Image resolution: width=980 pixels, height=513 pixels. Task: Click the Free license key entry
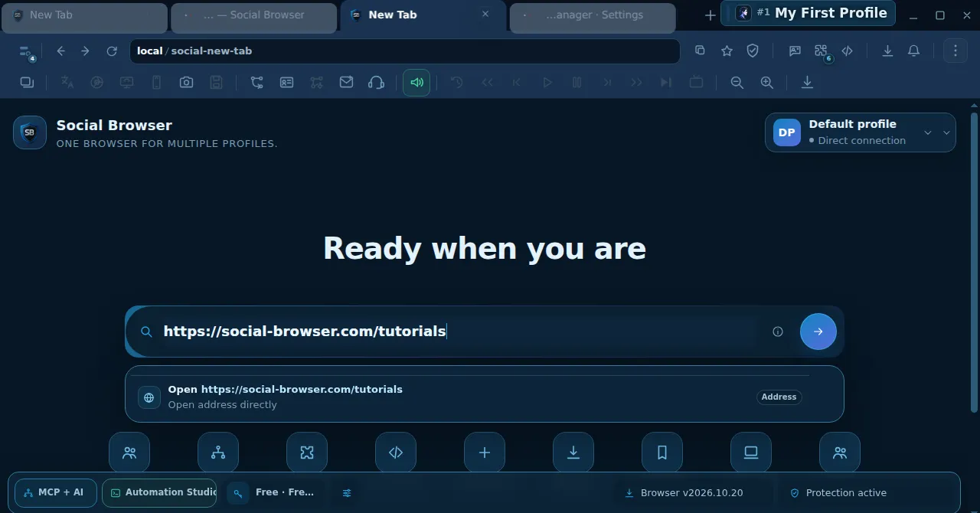(275, 492)
